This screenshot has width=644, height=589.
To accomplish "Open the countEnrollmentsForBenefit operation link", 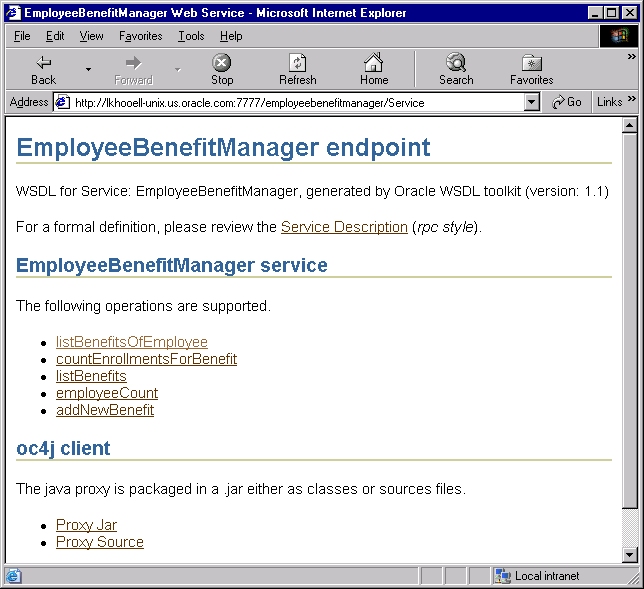I will 146,359.
